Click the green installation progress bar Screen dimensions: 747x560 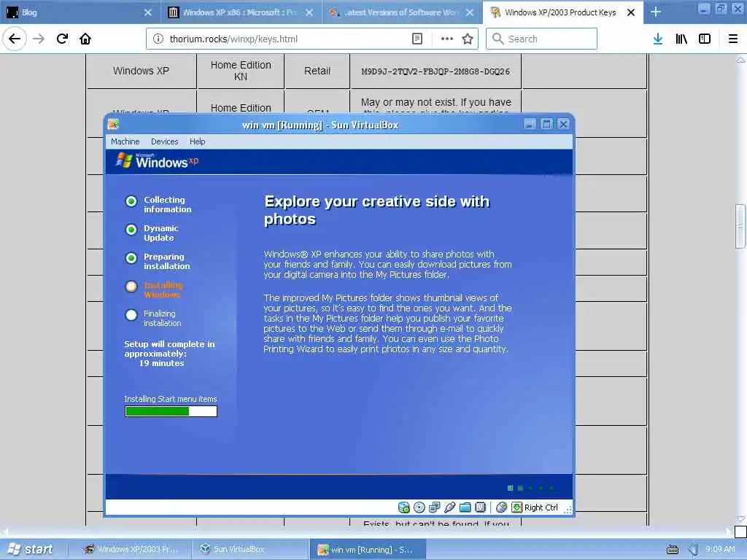[x=171, y=411]
